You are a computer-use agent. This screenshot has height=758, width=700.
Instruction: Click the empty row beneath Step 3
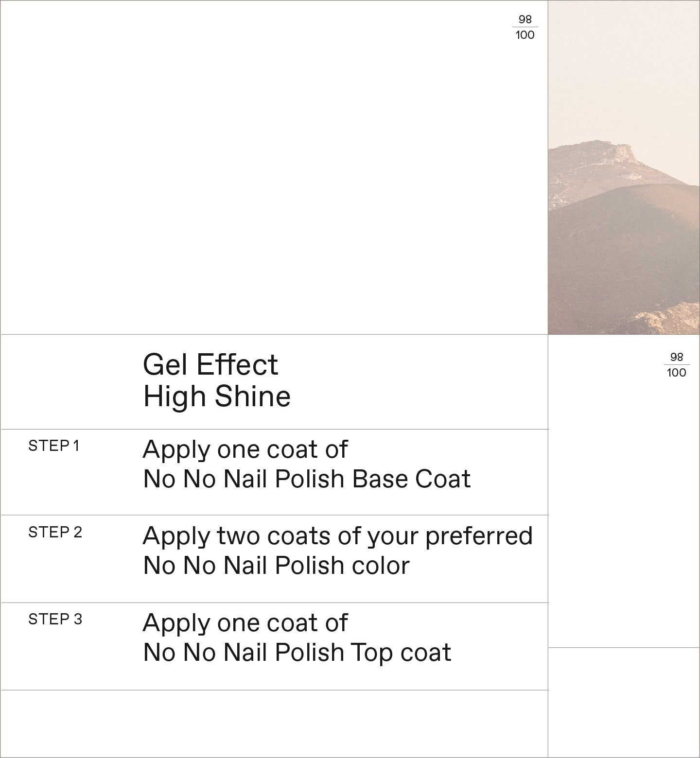(x=274, y=723)
